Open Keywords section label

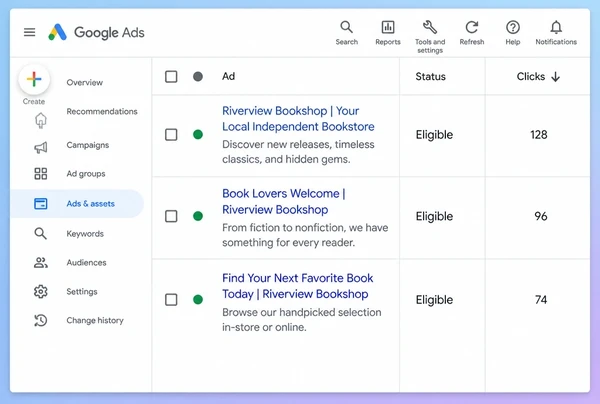(85, 234)
